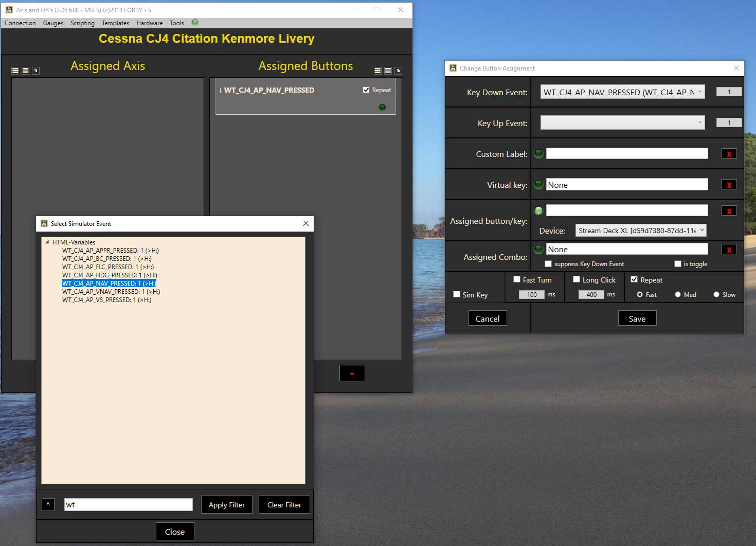The height and width of the screenshot is (546, 756).
Task: Click the green LED beside Assigned button/key field
Action: coord(538,210)
